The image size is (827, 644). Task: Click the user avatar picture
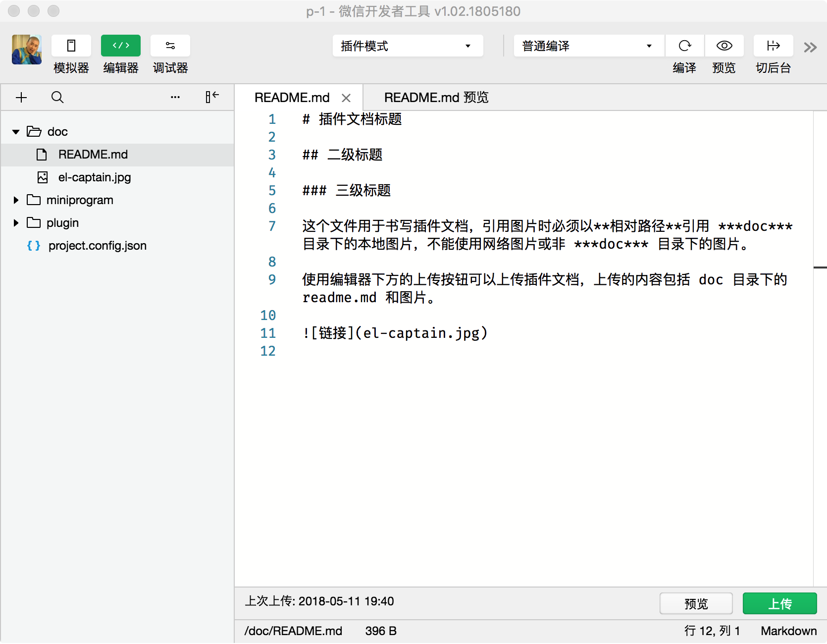tap(27, 50)
